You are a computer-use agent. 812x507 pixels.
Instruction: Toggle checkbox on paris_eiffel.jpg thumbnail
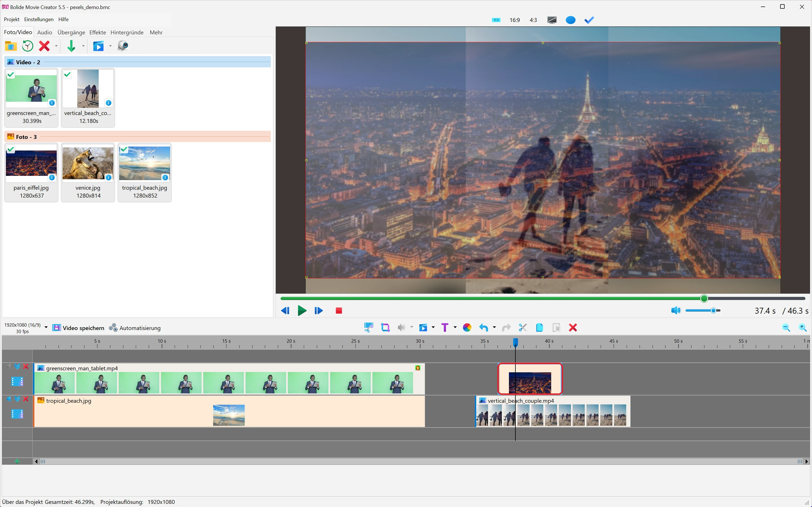tap(11, 149)
